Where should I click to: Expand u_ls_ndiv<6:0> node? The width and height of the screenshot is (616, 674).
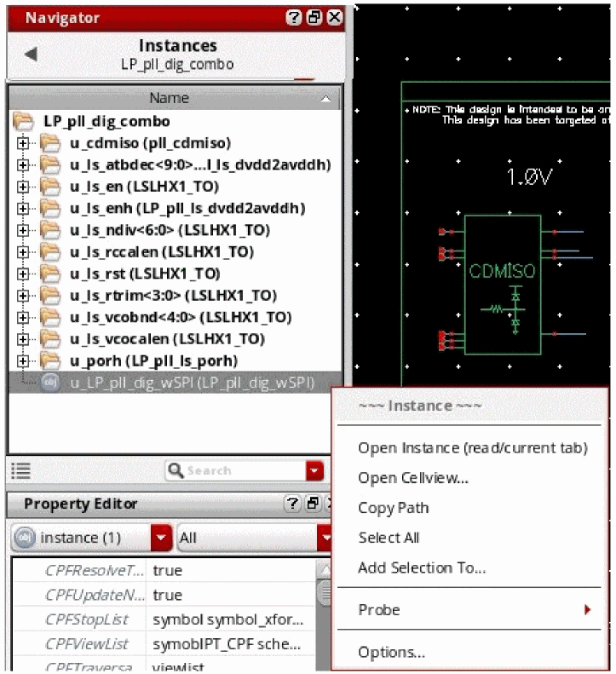[23, 230]
